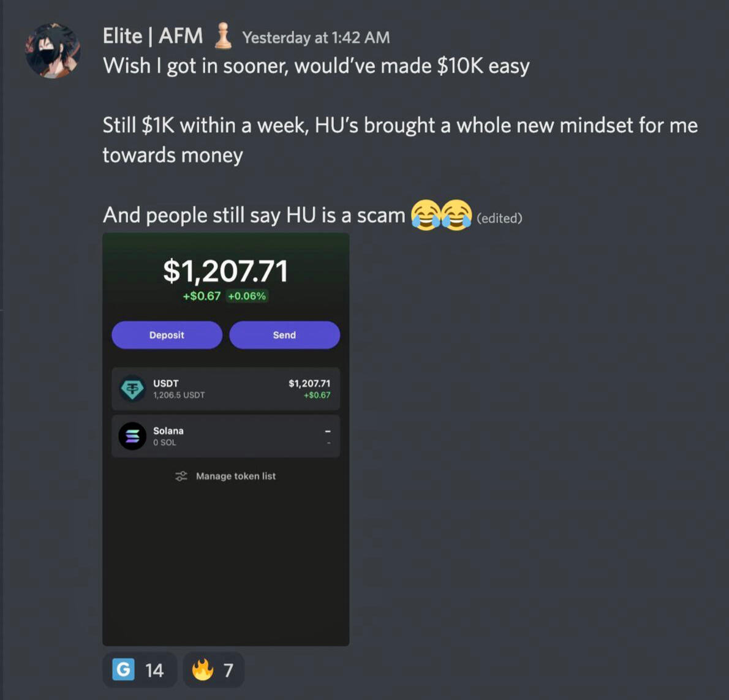
Task: Open the Elite | AFM username profile
Action: 153,36
